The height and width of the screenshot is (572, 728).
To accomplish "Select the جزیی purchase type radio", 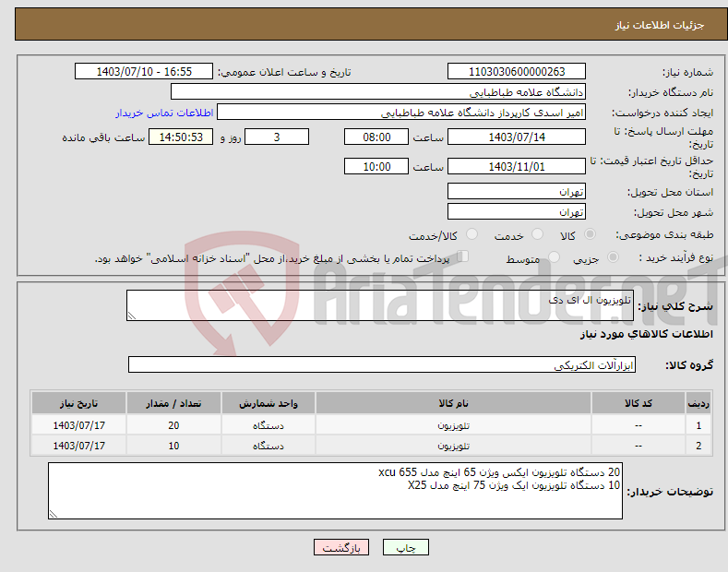I will (613, 257).
